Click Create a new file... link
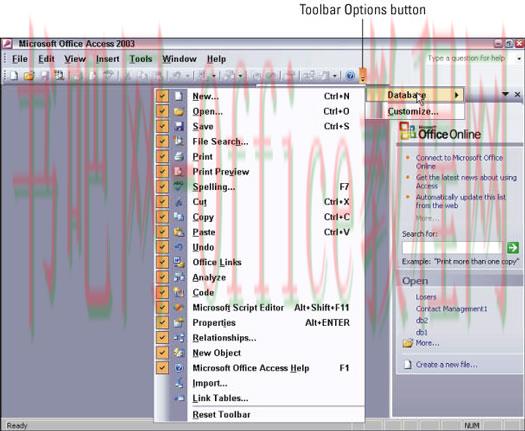 click(x=447, y=364)
